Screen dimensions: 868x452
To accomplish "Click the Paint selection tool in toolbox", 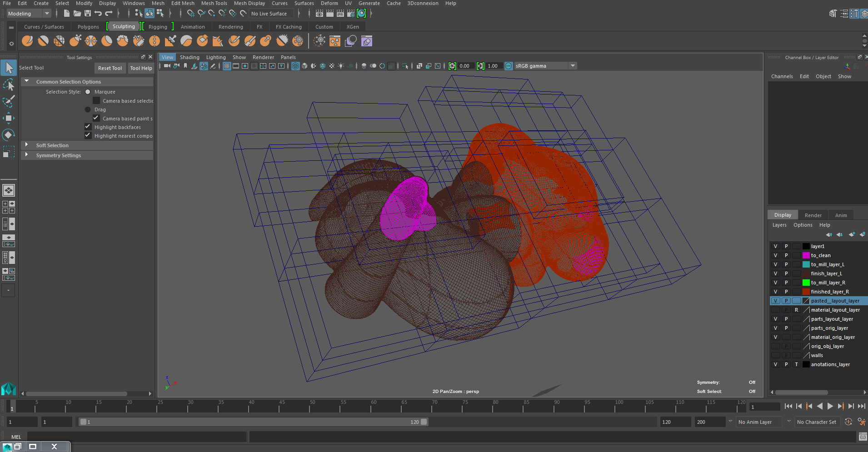I will click(x=9, y=101).
